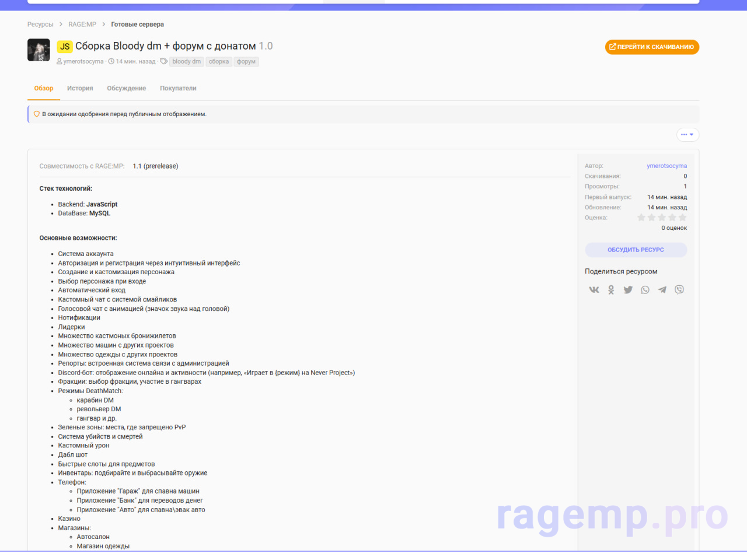The height and width of the screenshot is (560, 747).
Task: Click the 1.1 (prerelease) compatibility value
Action: tap(155, 166)
